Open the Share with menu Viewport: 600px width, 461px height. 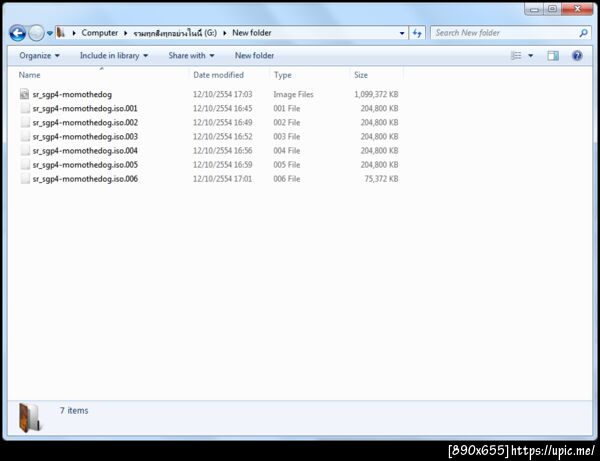(191, 55)
